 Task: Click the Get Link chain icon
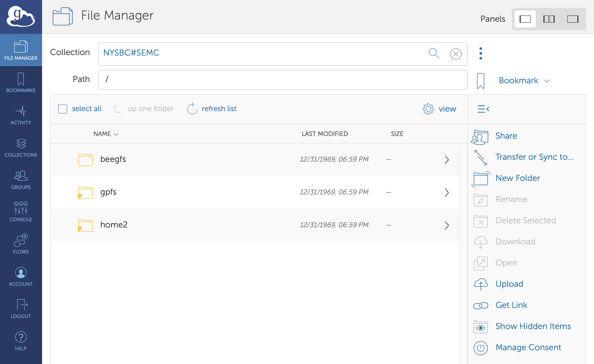(x=480, y=306)
